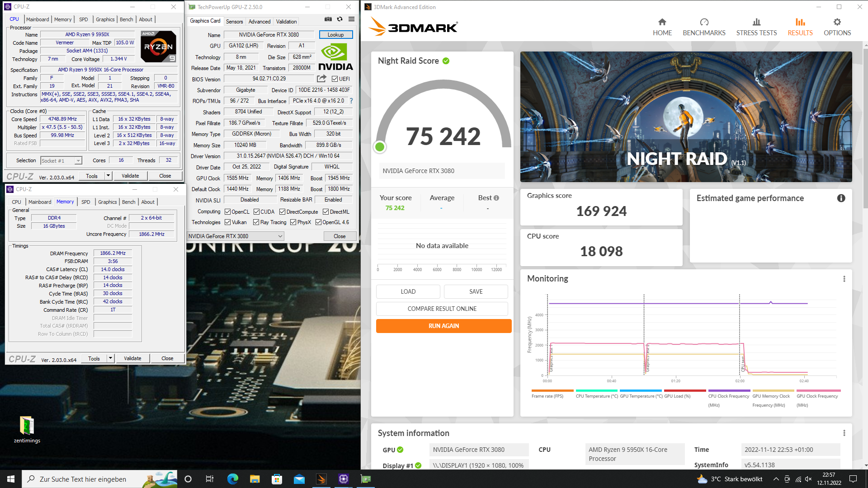Open Bench tab in top CPU-Z
The width and height of the screenshot is (868, 488).
point(127,19)
